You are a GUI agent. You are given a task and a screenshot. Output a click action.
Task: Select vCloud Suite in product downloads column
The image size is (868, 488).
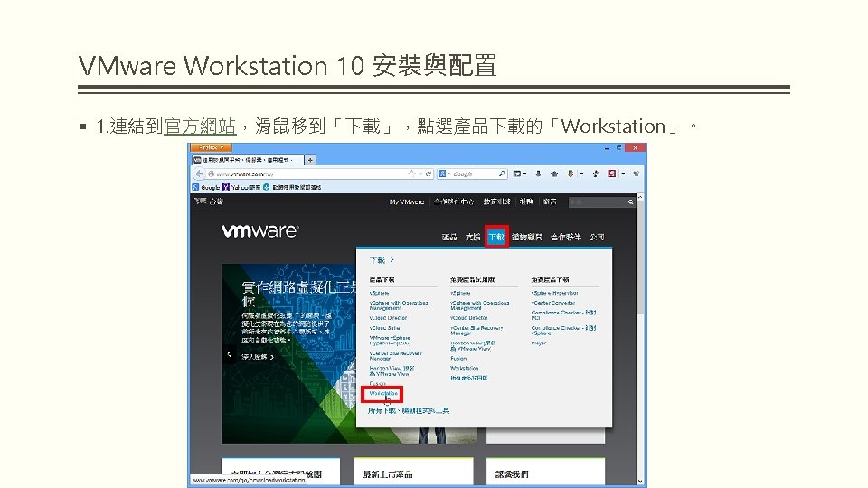(x=385, y=328)
